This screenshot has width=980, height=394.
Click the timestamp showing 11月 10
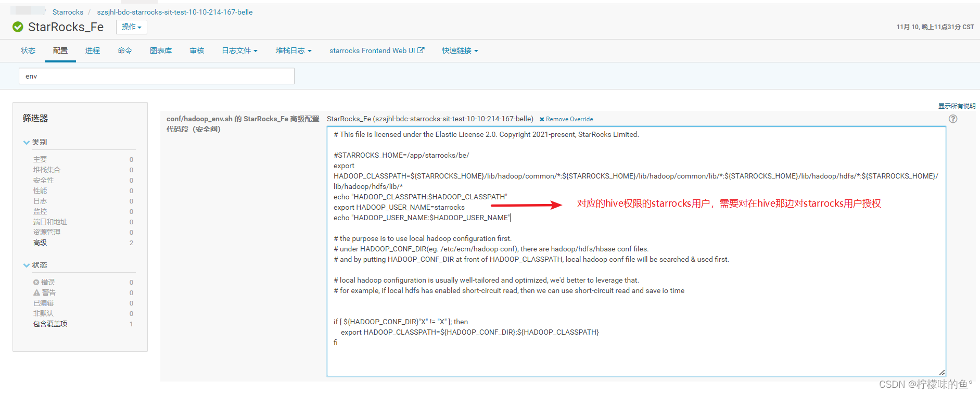coord(935,27)
